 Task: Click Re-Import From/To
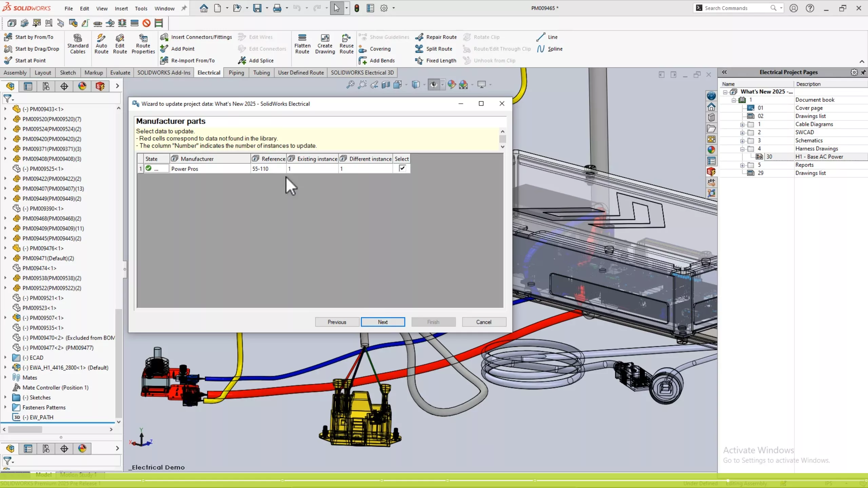pyautogui.click(x=188, y=60)
